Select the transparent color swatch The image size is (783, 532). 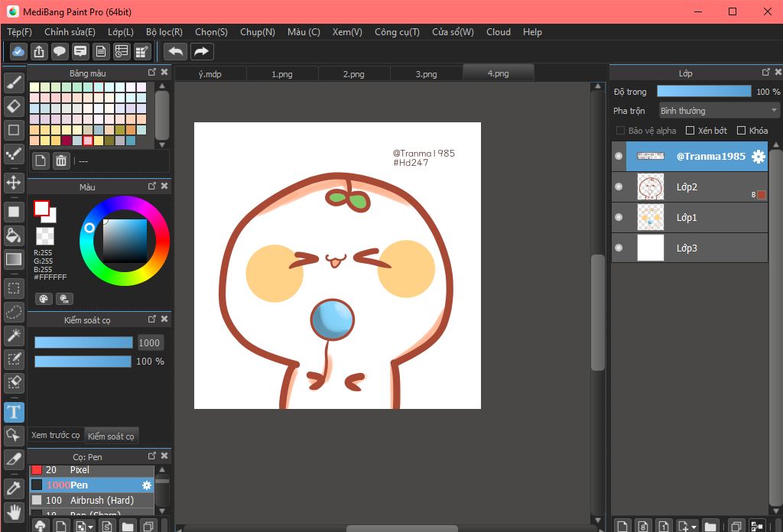pos(45,236)
